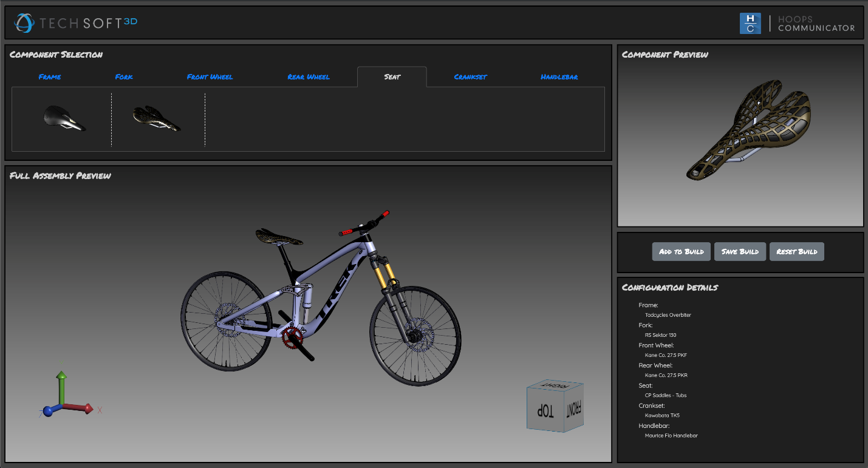
Task: Click the Reset Build button
Action: click(796, 251)
